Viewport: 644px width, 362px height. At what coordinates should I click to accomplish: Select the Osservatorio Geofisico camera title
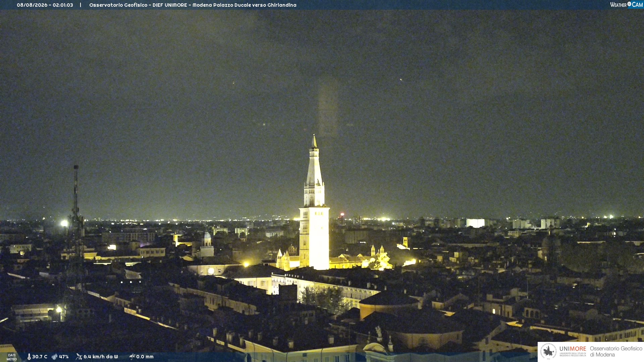[193, 5]
